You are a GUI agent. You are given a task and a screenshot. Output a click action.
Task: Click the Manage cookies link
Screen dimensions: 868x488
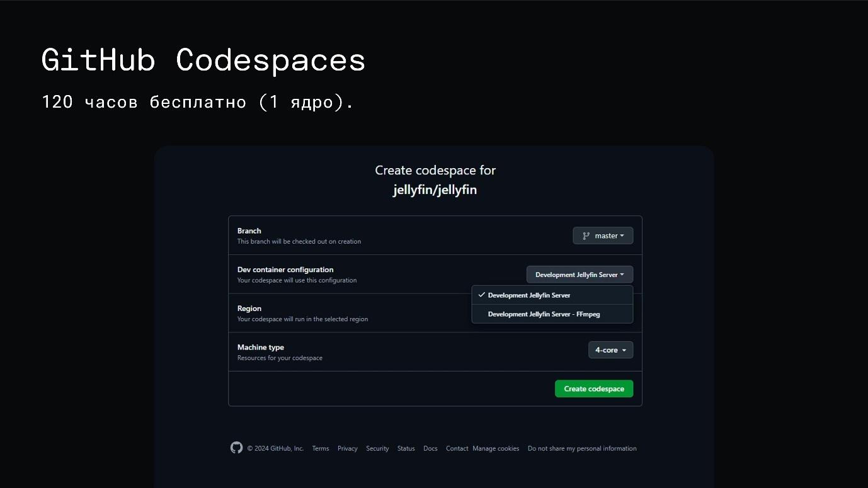pyautogui.click(x=496, y=448)
